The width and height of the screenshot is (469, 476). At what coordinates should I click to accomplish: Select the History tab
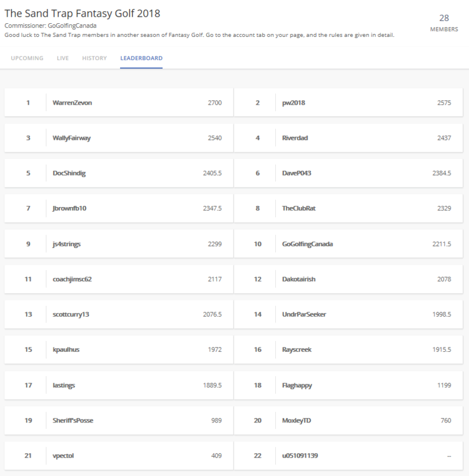95,58
